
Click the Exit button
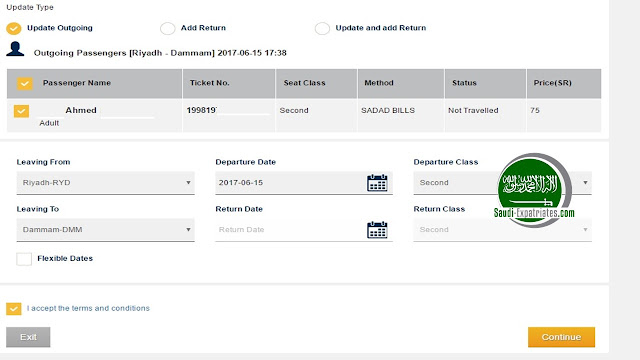click(28, 337)
